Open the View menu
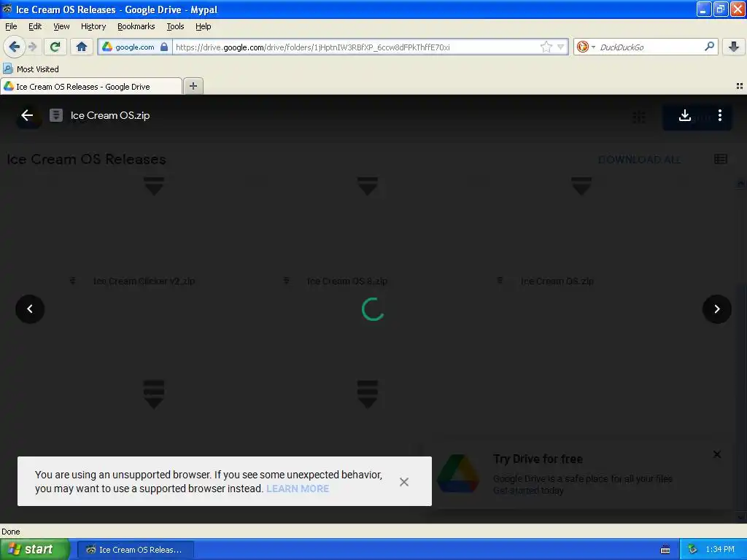The width and height of the screenshot is (747, 560). pos(61,26)
